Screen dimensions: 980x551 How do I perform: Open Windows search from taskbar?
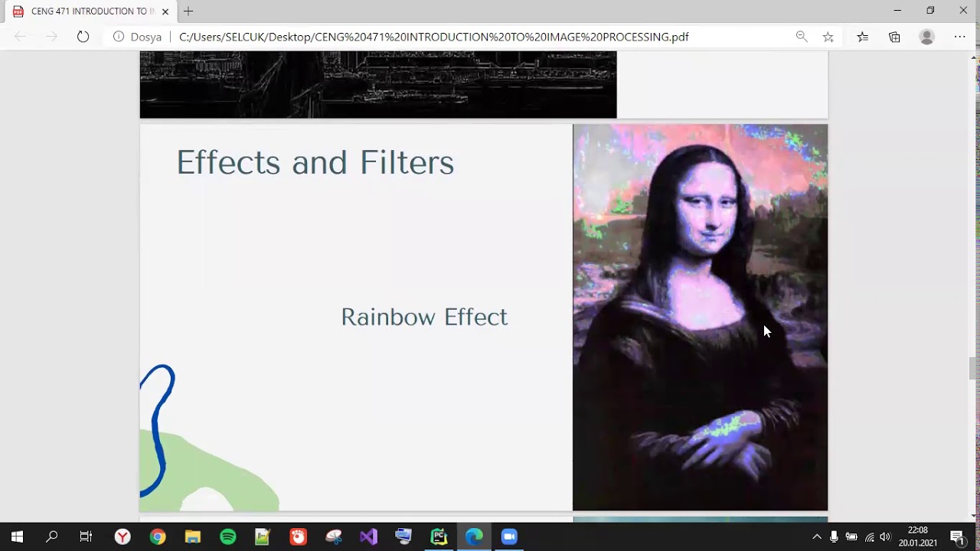click(51, 537)
